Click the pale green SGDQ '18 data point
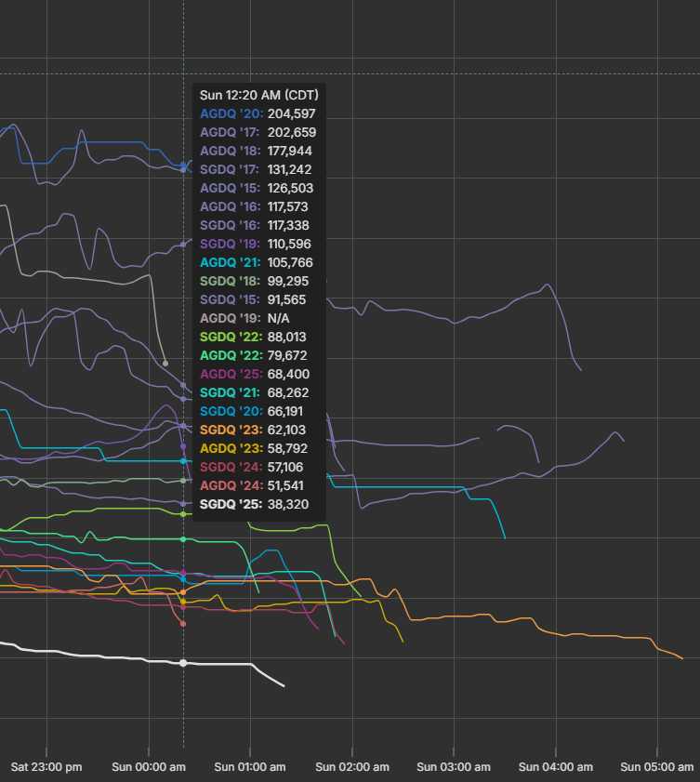Image resolution: width=700 pixels, height=782 pixels. pyautogui.click(x=183, y=481)
